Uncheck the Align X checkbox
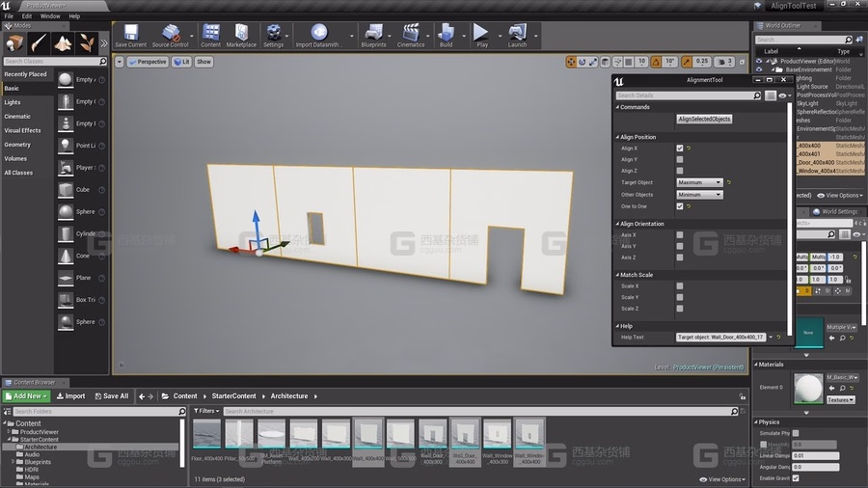 (x=680, y=149)
